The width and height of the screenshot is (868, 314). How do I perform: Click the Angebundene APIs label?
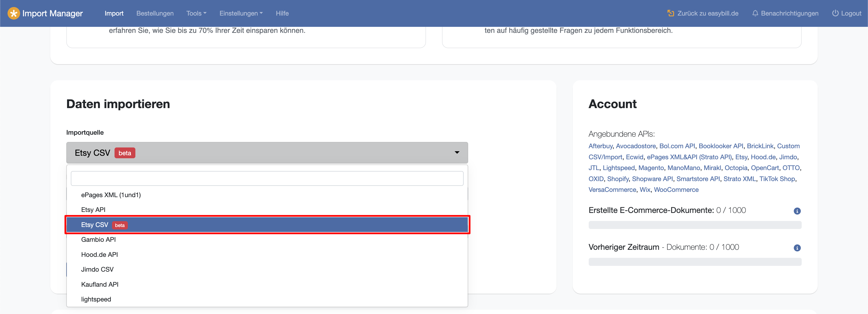[621, 134]
